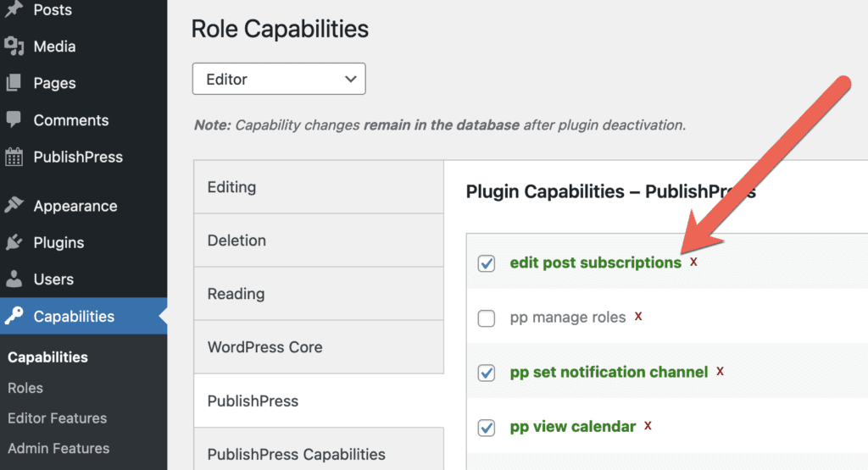Uncheck pp set notification channel checkbox

(x=487, y=373)
